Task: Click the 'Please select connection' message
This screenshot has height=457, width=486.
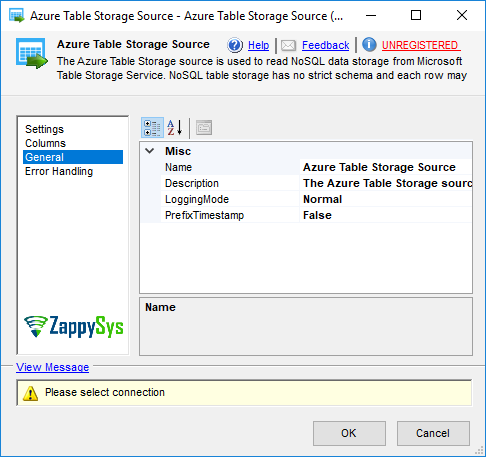Action: point(105,392)
